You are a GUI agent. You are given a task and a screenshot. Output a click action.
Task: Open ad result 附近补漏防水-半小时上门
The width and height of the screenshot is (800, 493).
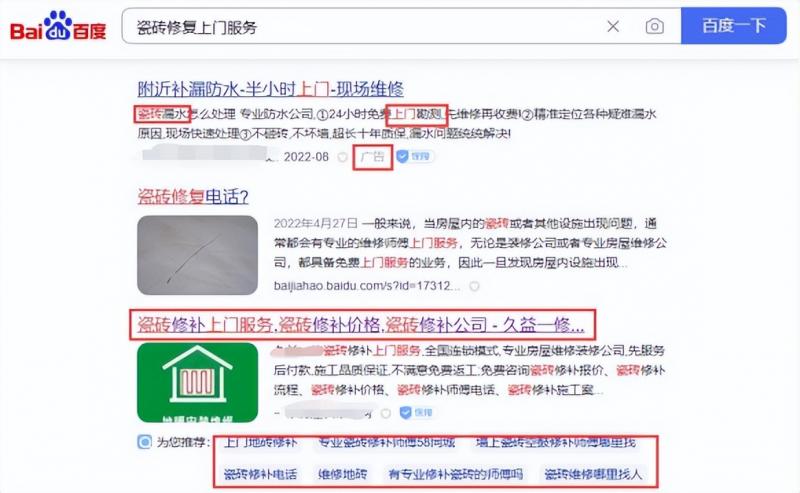(x=270, y=89)
